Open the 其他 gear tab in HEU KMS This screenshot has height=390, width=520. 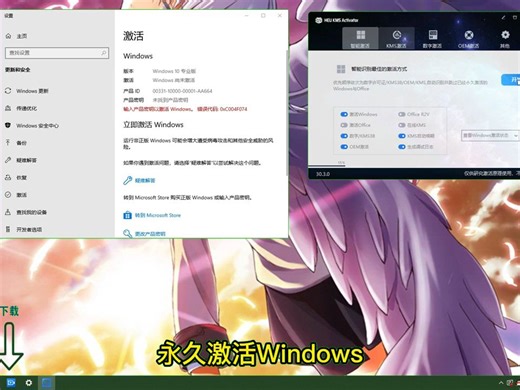[505, 38]
